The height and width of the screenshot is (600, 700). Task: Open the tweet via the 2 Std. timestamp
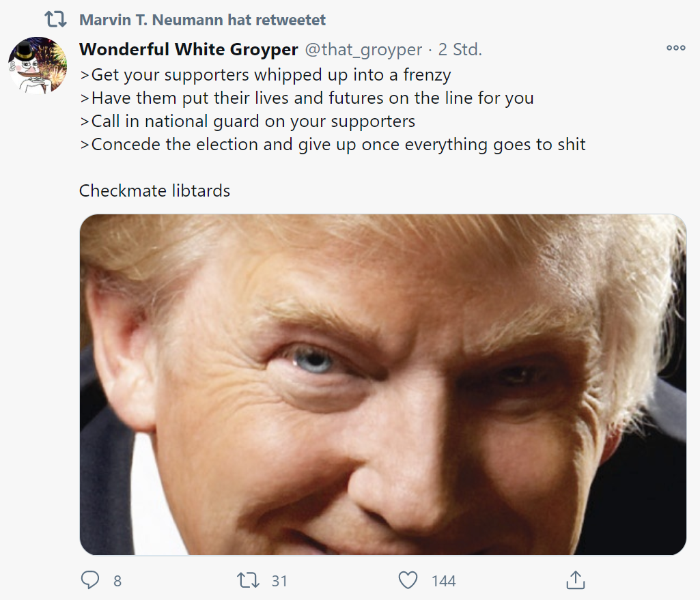460,50
